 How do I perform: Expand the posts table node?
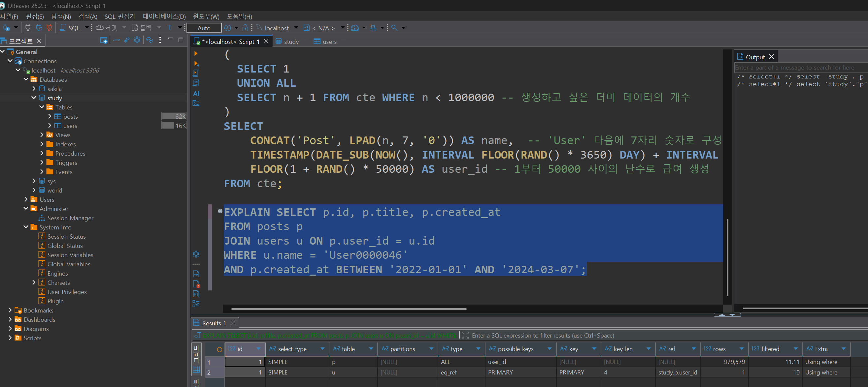50,116
